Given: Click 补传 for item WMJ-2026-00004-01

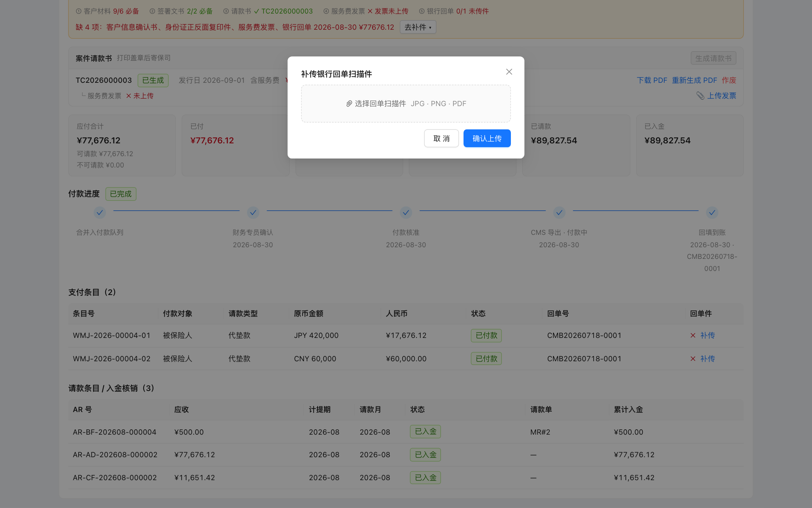Looking at the screenshot, I should 707,335.
